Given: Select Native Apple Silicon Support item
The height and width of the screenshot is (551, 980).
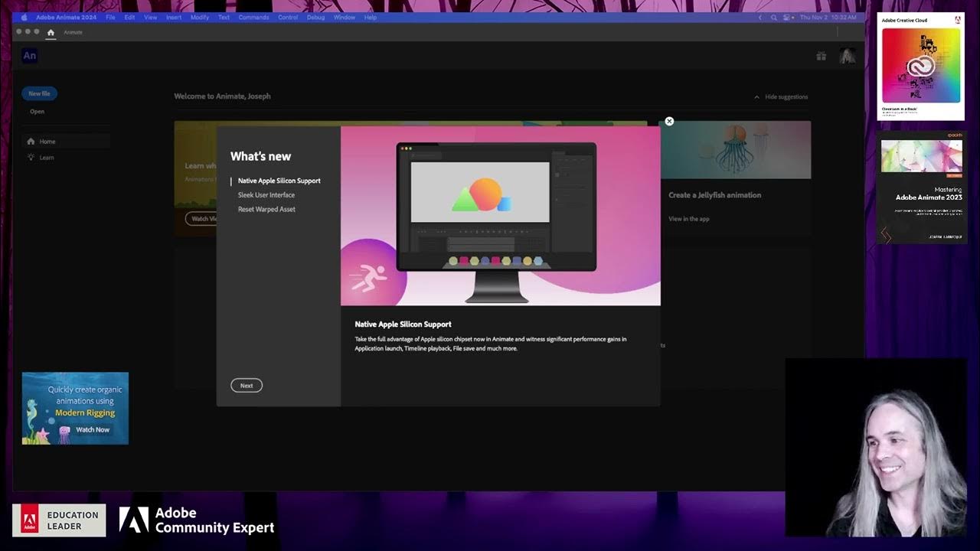Looking at the screenshot, I should tap(279, 181).
